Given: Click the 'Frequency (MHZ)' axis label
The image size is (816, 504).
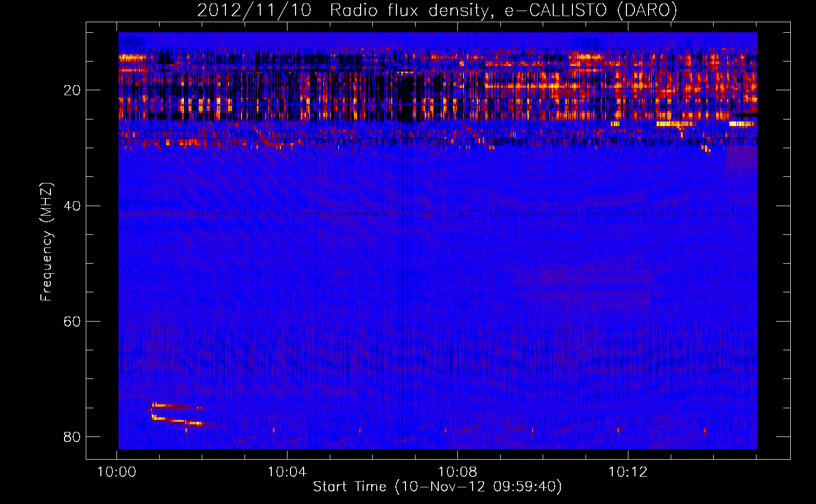Looking at the screenshot, I should point(46,242).
